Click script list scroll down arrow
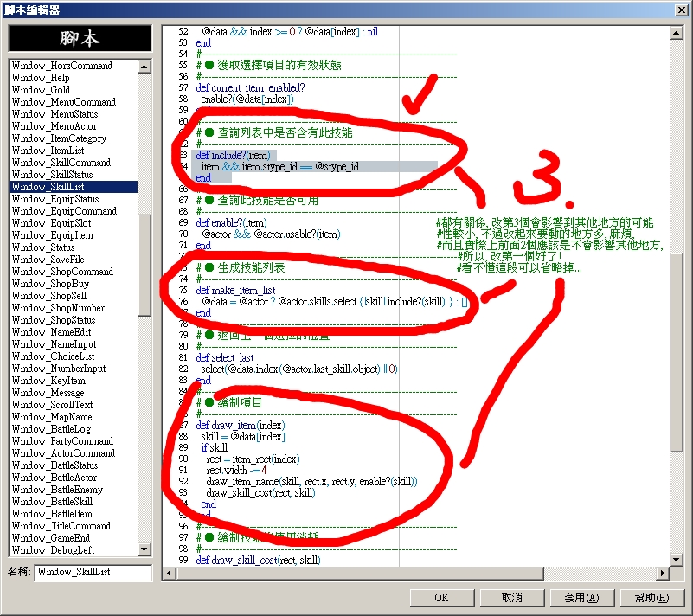693x616 pixels. (x=144, y=549)
